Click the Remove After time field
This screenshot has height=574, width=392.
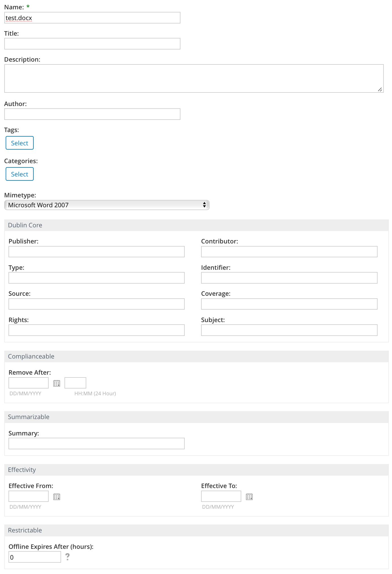75,383
